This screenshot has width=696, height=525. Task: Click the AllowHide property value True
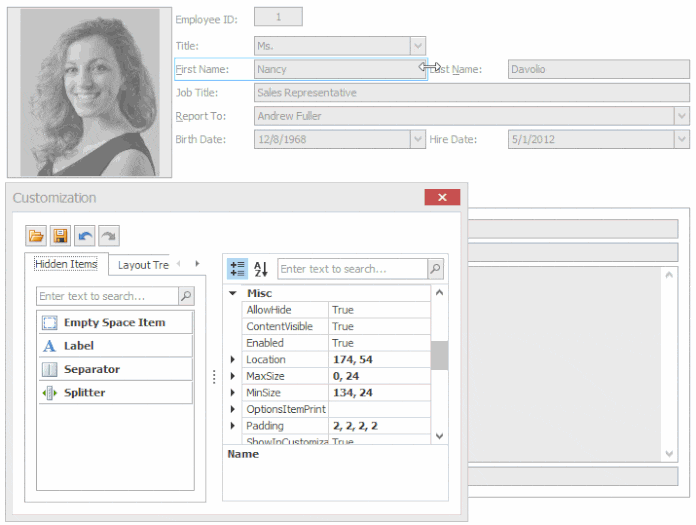tap(378, 310)
